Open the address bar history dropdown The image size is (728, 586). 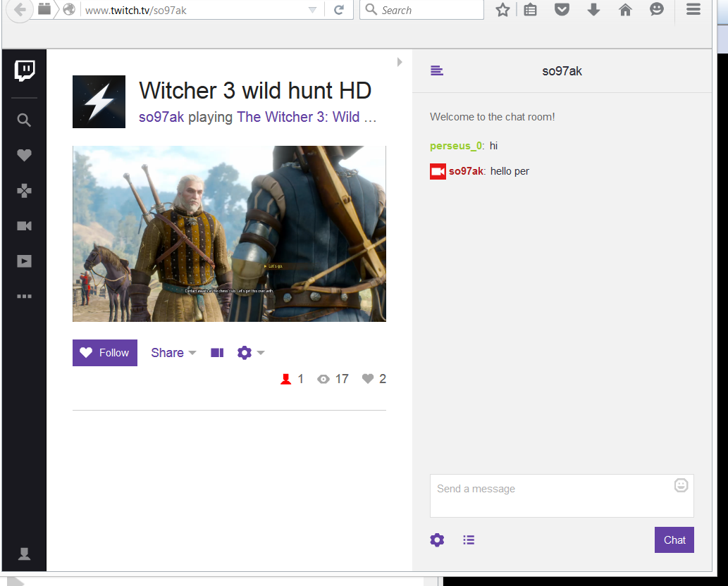point(312,10)
